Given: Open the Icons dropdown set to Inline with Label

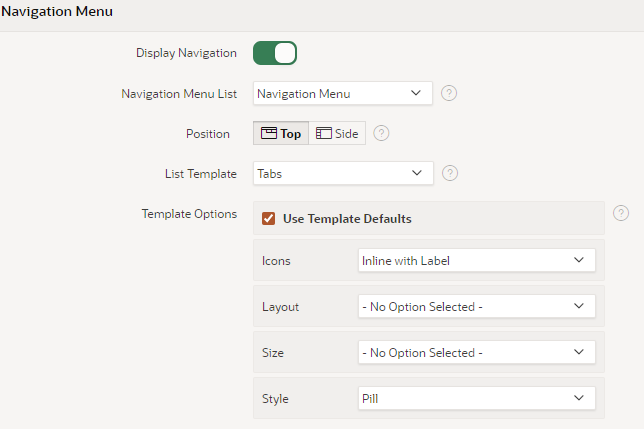Looking at the screenshot, I should click(476, 260).
